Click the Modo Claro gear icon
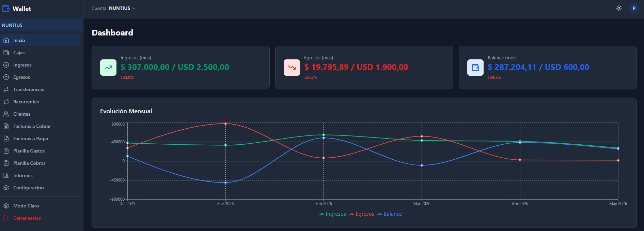Viewport: 644px width, 231px height. (6, 206)
